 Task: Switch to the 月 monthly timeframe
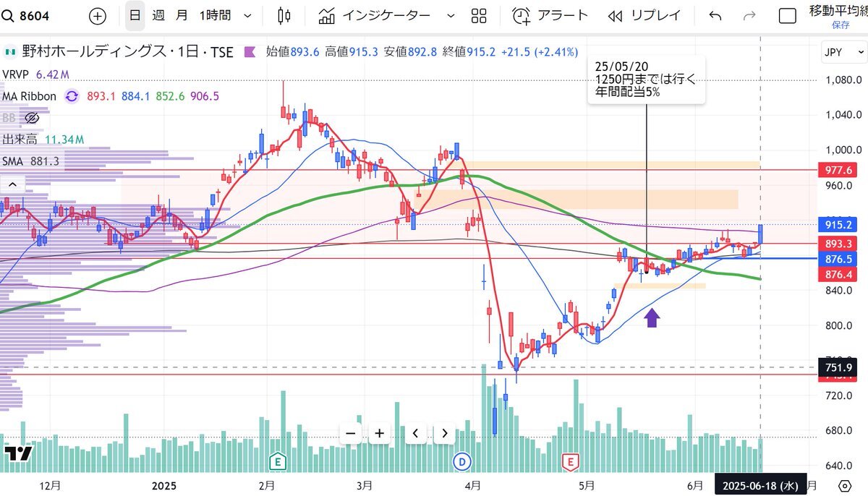[182, 15]
